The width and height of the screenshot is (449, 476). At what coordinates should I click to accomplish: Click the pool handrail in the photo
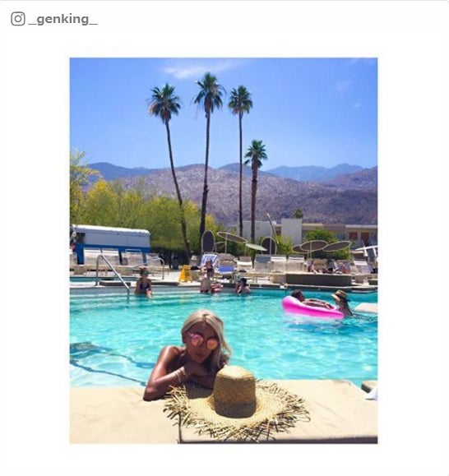tap(113, 272)
